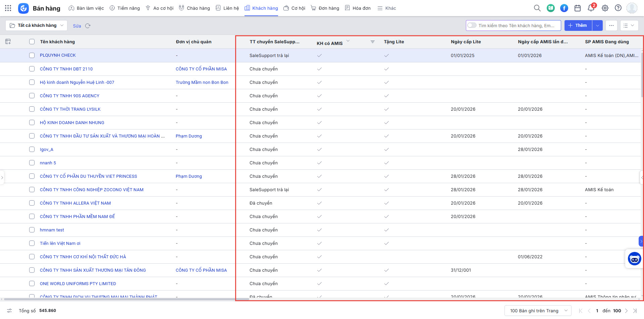Open CÔNG TY TNHH ALLERA VIỆT NAM link
This screenshot has width=644, height=319.
click(x=75, y=203)
